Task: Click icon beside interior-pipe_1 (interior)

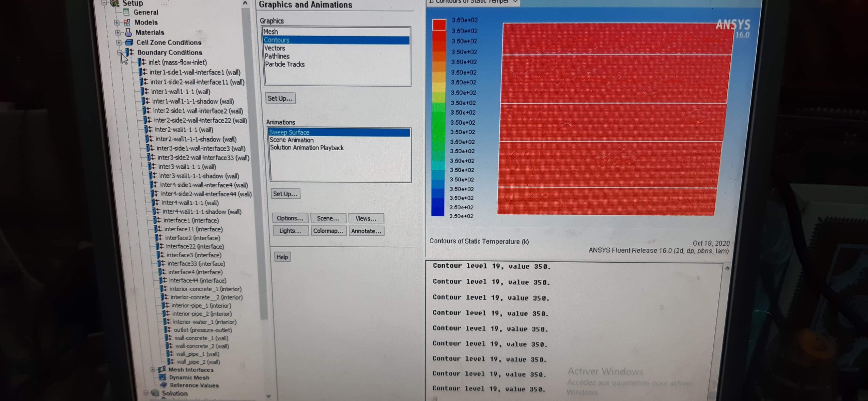Action: [x=165, y=306]
